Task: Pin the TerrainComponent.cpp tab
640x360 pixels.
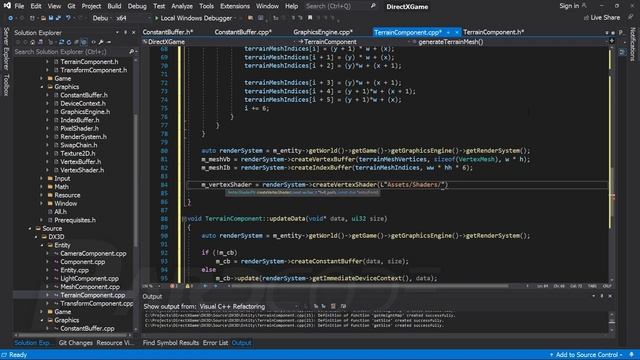Action: click(x=449, y=32)
